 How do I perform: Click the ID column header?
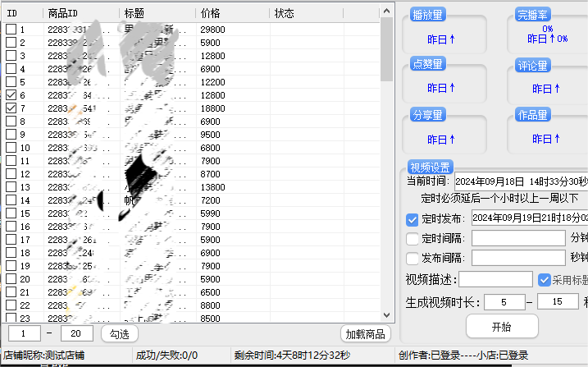22,13
